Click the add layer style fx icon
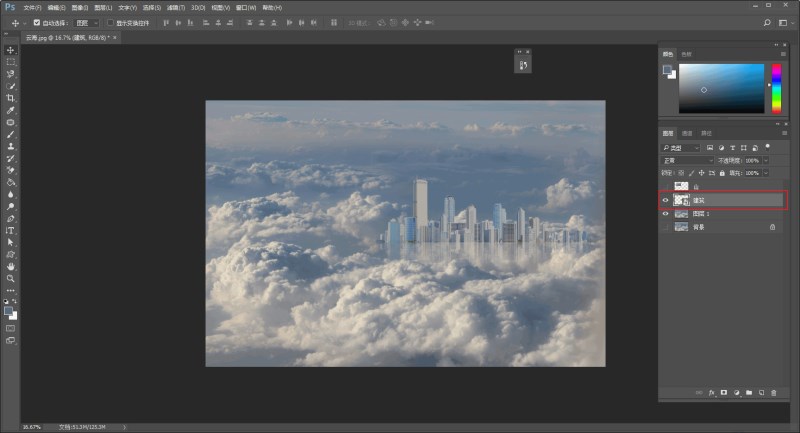 [712, 392]
